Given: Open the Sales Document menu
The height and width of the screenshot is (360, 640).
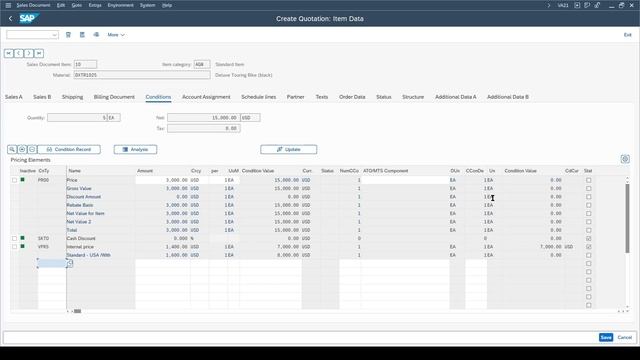Looking at the screenshot, I should pos(33,5).
